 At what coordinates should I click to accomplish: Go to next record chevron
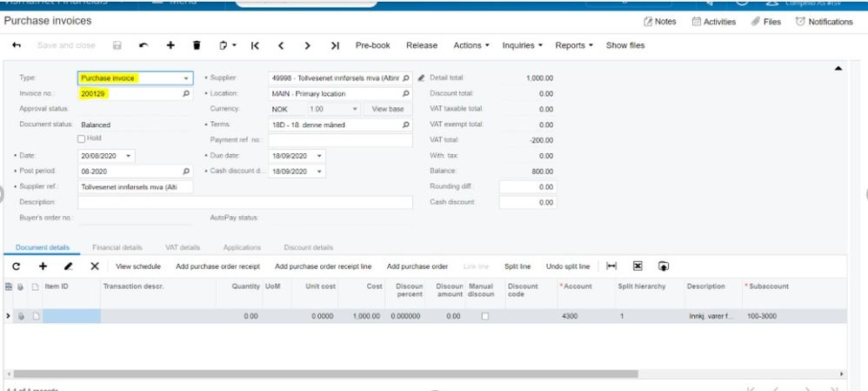point(307,45)
